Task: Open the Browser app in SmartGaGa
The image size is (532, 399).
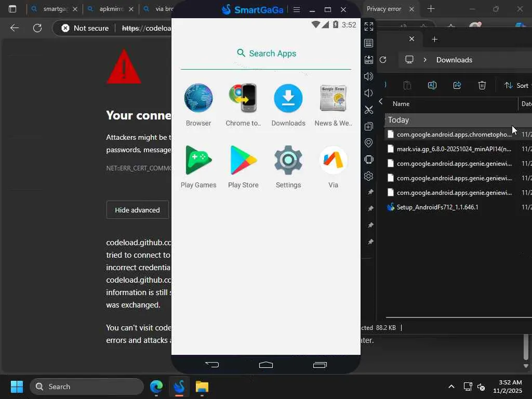Action: click(x=198, y=105)
